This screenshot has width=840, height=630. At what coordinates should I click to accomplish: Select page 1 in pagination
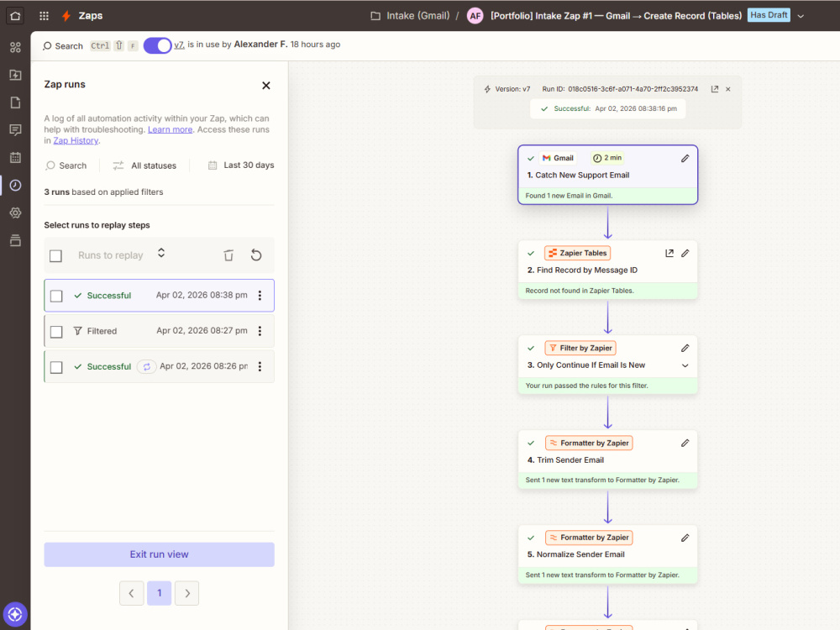point(159,593)
